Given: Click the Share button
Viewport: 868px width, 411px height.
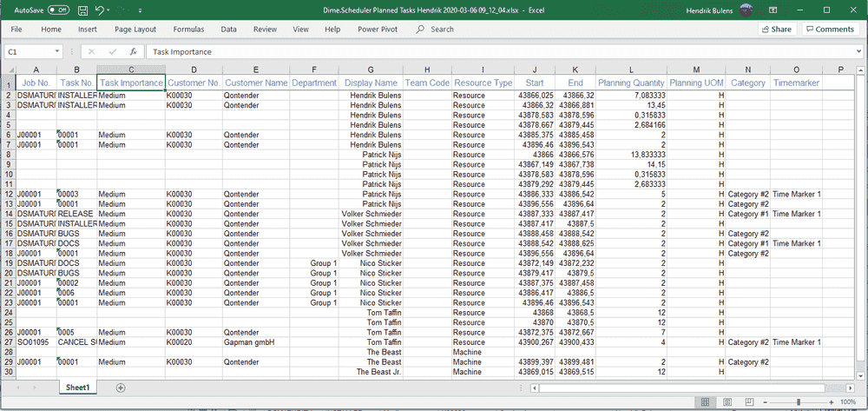Looking at the screenshot, I should pyautogui.click(x=777, y=30).
